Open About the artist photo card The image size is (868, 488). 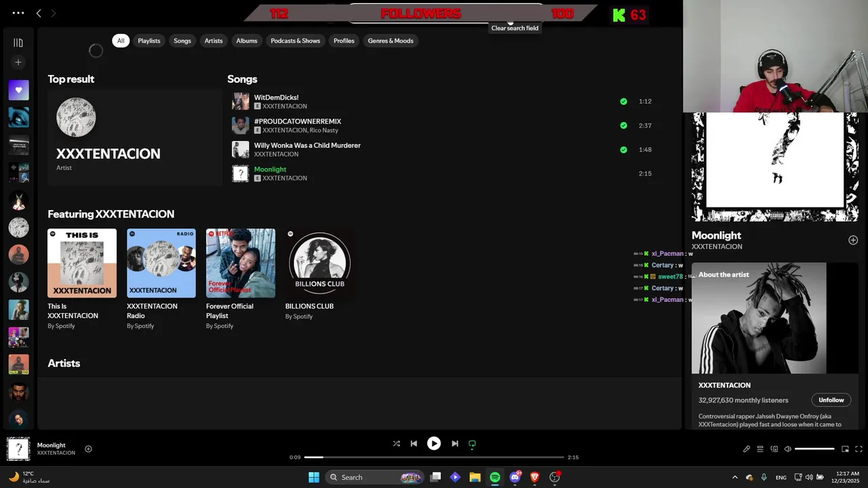click(x=774, y=318)
